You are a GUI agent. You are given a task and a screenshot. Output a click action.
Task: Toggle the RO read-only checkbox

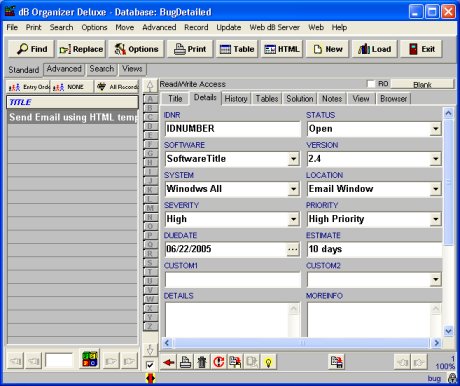[x=371, y=84]
